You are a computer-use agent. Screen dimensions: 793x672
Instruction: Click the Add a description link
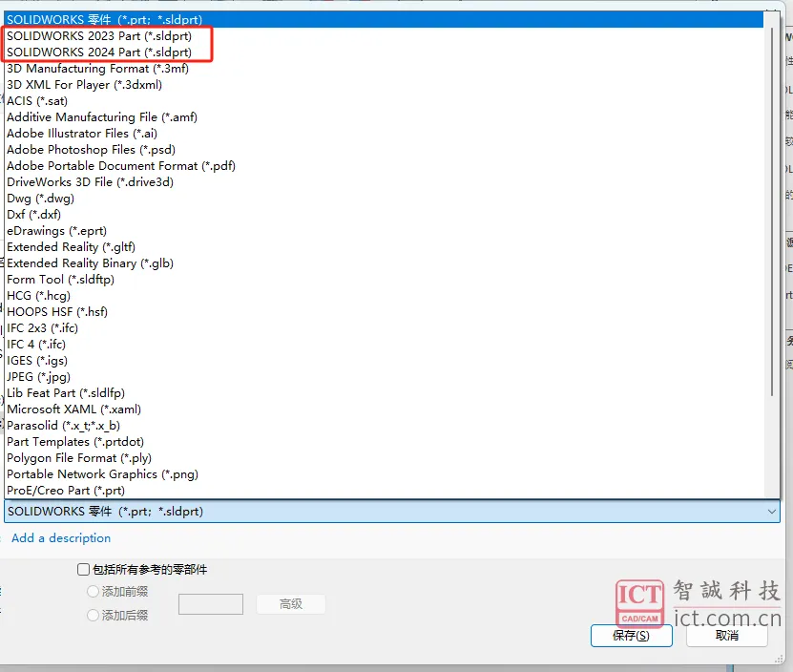[x=61, y=538]
